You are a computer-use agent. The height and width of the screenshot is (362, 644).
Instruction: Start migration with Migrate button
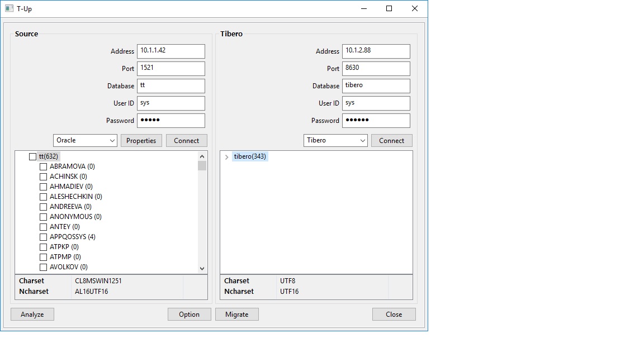pos(237,315)
